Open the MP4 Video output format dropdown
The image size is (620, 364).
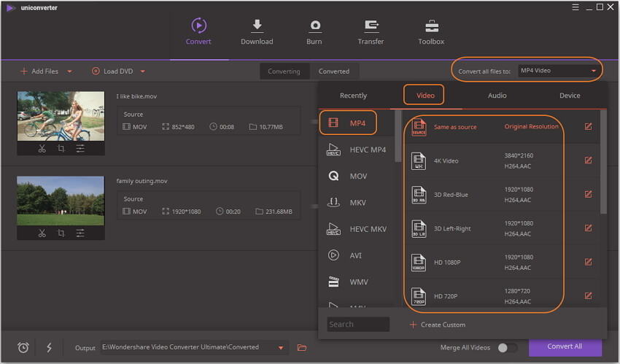pyautogui.click(x=558, y=70)
